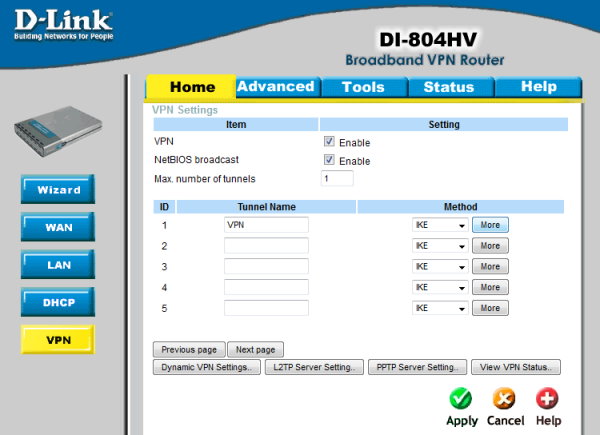Click More button for tunnel 5
The width and height of the screenshot is (600, 435).
click(490, 308)
